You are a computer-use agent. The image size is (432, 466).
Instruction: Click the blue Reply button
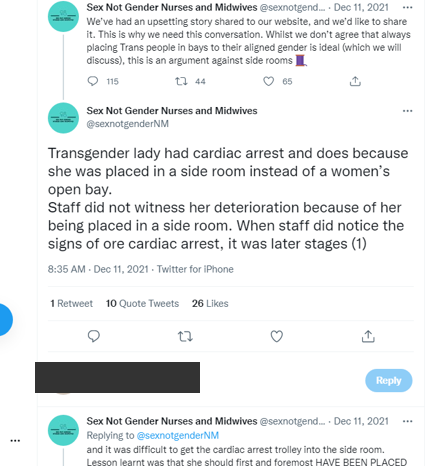[389, 380]
